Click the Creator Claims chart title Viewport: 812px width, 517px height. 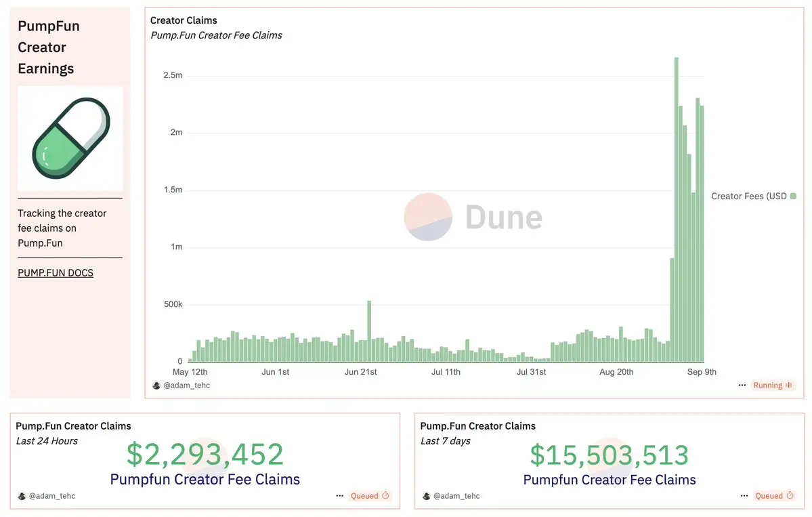coord(184,21)
